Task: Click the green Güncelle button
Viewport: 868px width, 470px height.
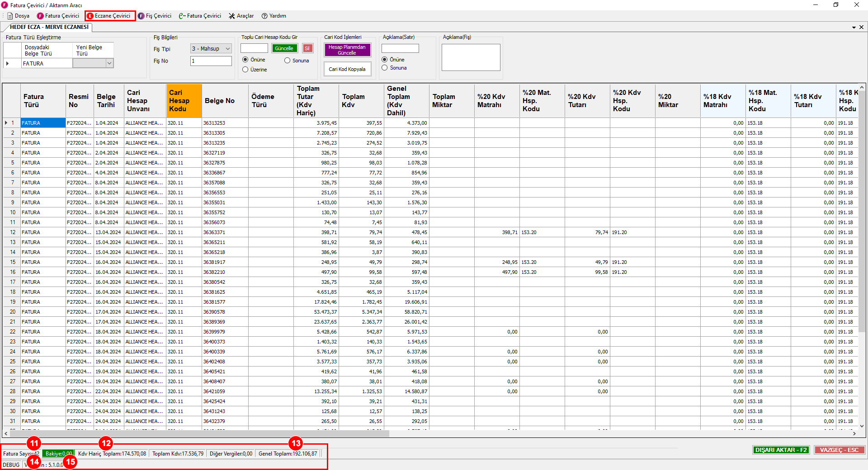Action: click(284, 48)
